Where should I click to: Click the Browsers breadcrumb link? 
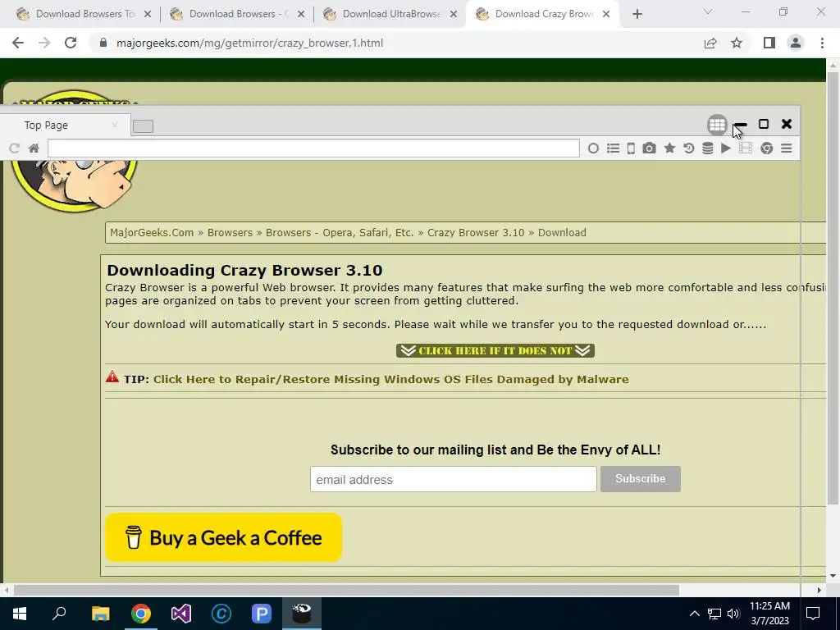tap(230, 232)
